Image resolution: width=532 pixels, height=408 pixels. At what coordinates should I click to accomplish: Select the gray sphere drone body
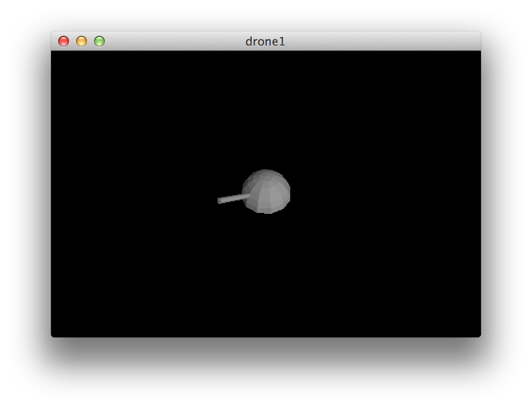click(x=267, y=191)
